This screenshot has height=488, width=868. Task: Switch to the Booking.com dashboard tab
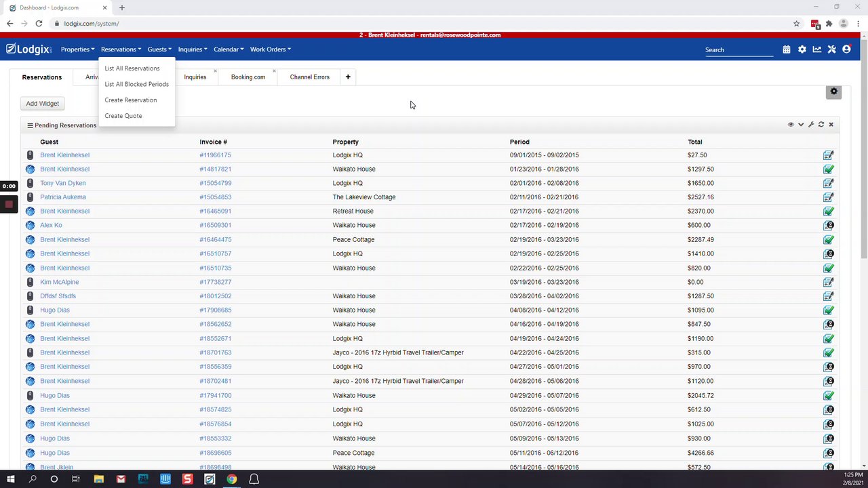(248, 77)
